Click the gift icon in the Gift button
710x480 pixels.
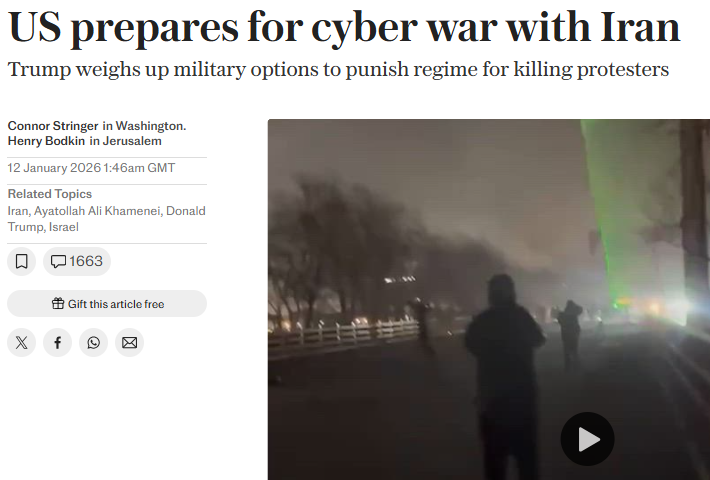[x=58, y=303]
